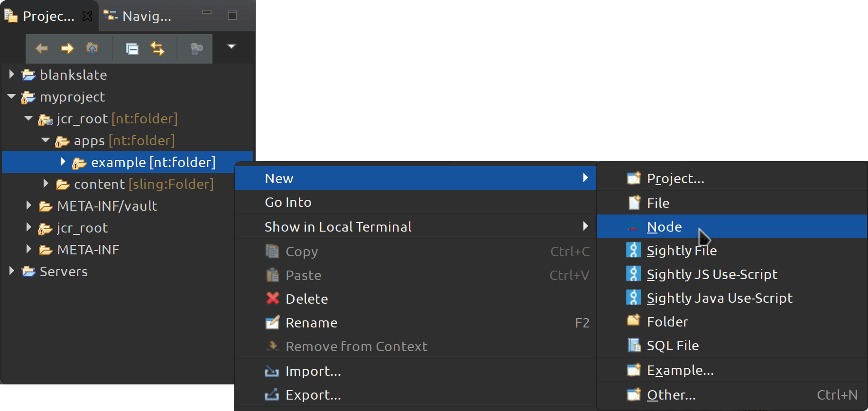
Task: Close the Project Explorer tab
Action: [x=87, y=16]
